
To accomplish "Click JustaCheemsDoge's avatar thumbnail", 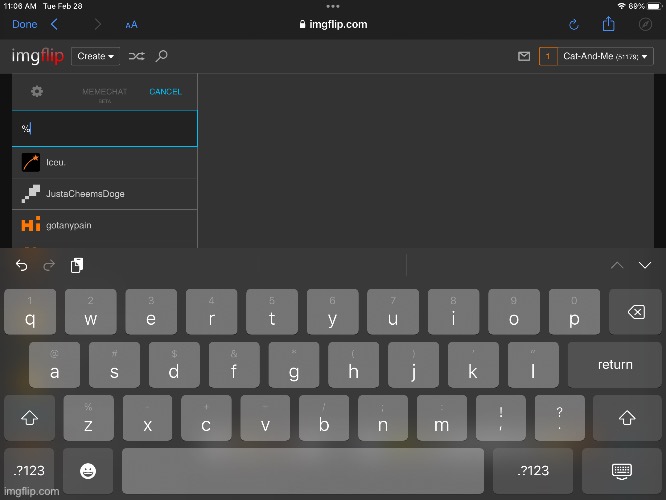I will [31, 194].
